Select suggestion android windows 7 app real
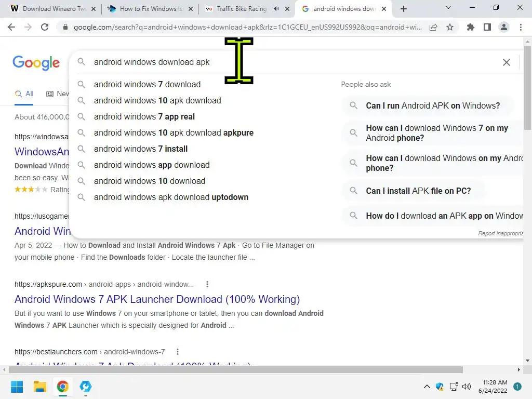532x399 pixels. pos(144,117)
